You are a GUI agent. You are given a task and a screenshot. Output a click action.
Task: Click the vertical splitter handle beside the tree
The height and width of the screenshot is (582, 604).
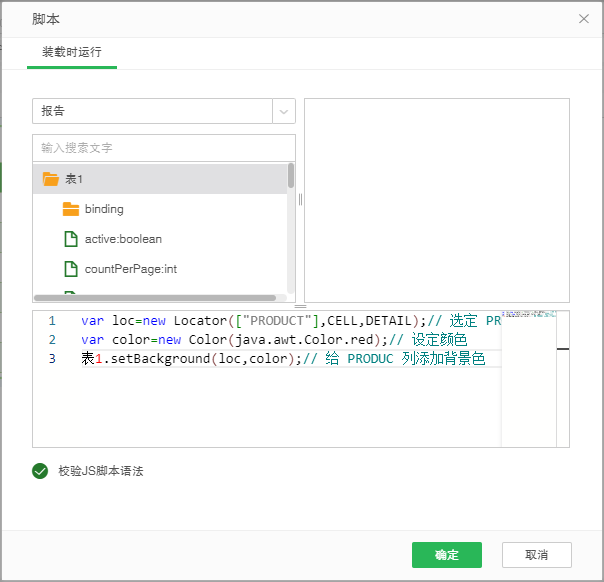[x=300, y=199]
